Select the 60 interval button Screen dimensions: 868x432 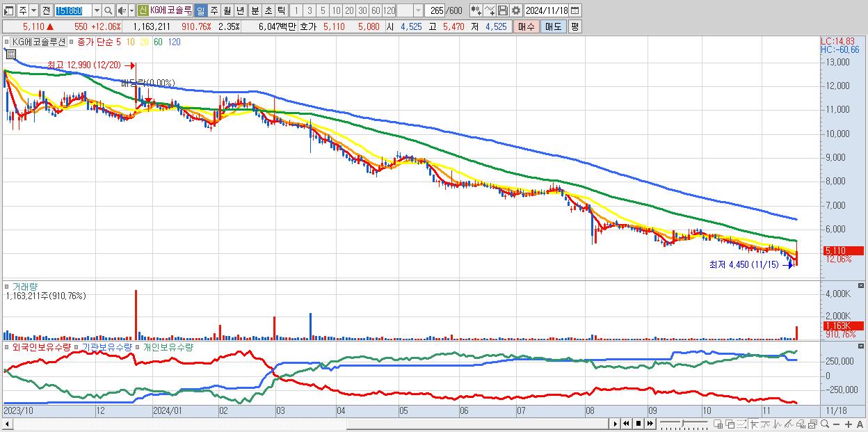coord(376,10)
